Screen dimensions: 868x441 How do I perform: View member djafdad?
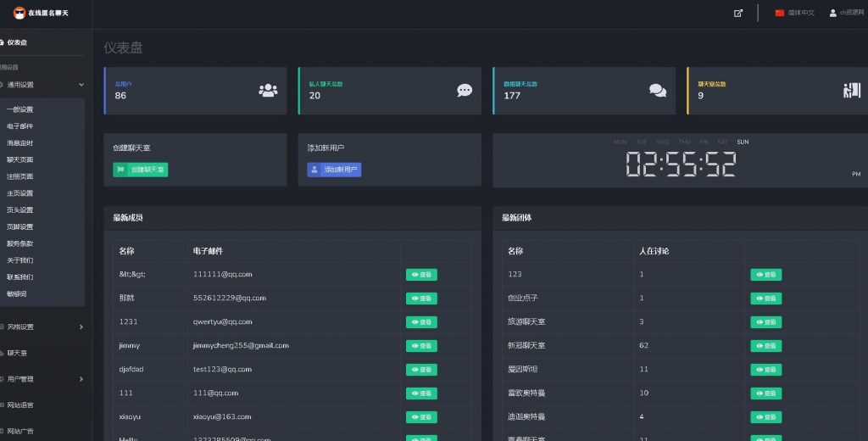(421, 370)
